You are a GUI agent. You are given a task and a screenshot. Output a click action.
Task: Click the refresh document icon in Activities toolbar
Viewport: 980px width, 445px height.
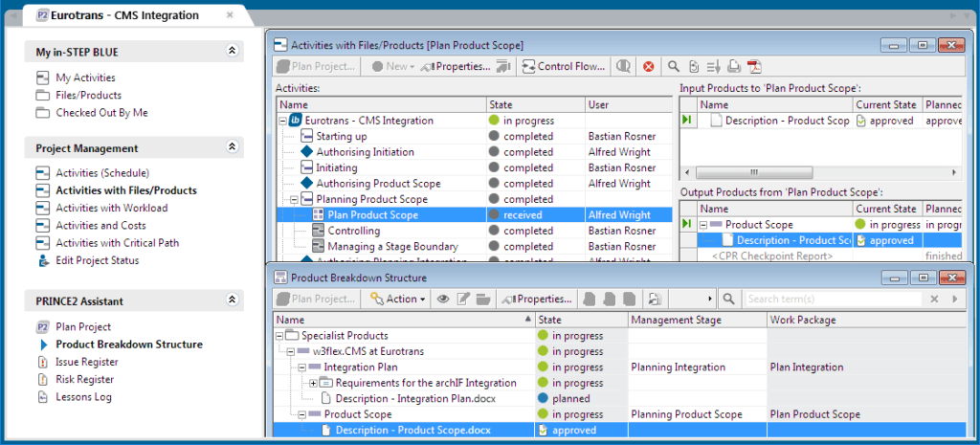(693, 66)
